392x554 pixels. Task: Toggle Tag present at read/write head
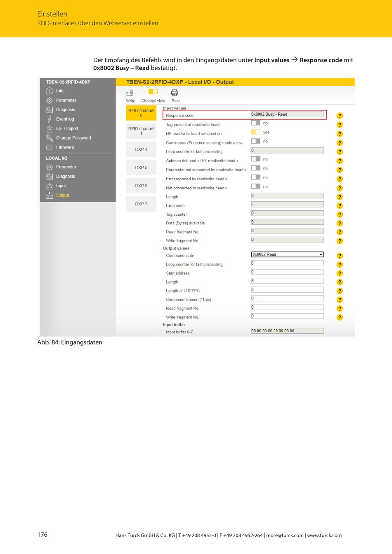[x=255, y=123]
